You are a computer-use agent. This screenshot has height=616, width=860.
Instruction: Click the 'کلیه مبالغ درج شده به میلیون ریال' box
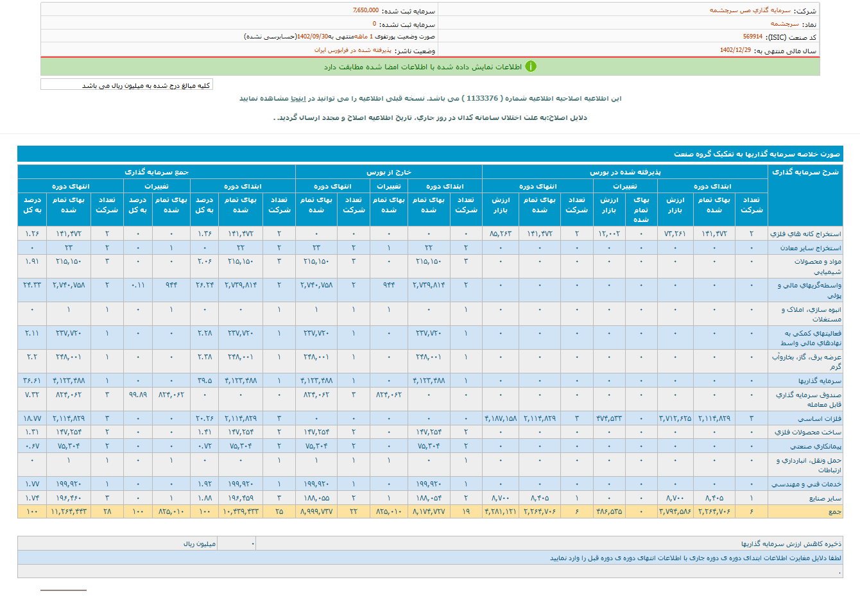point(126,85)
